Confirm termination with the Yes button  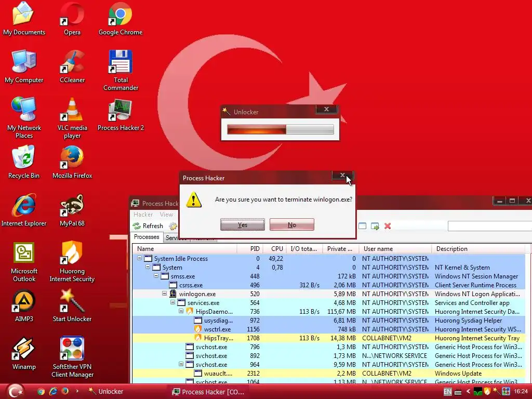[243, 224]
